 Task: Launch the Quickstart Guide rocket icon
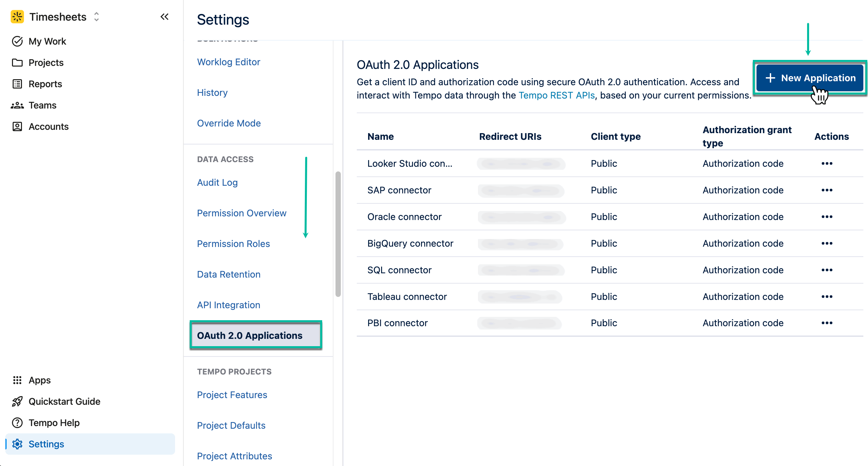17,401
